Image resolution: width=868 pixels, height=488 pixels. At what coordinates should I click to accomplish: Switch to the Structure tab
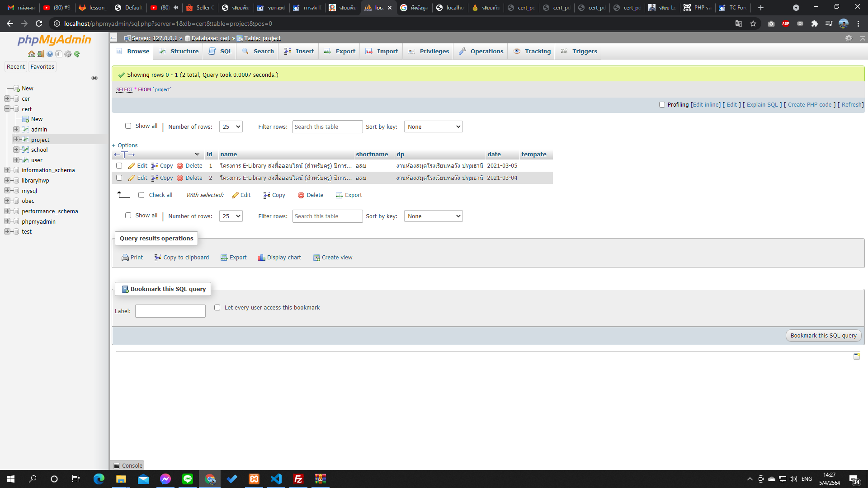click(179, 52)
